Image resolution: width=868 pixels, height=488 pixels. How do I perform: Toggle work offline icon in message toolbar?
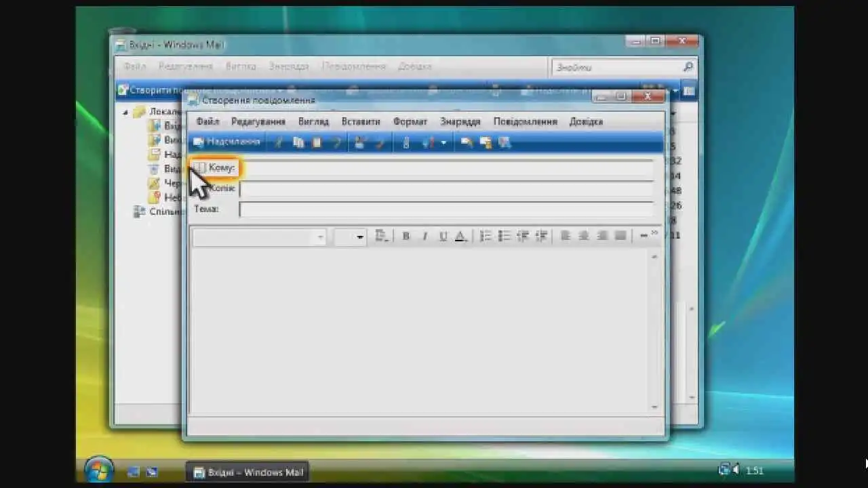(505, 142)
